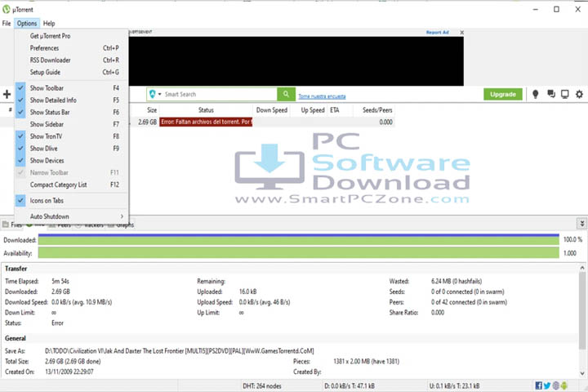The width and height of the screenshot is (588, 392).
Task: Launch the Setup Guide menu item
Action: 72,72
